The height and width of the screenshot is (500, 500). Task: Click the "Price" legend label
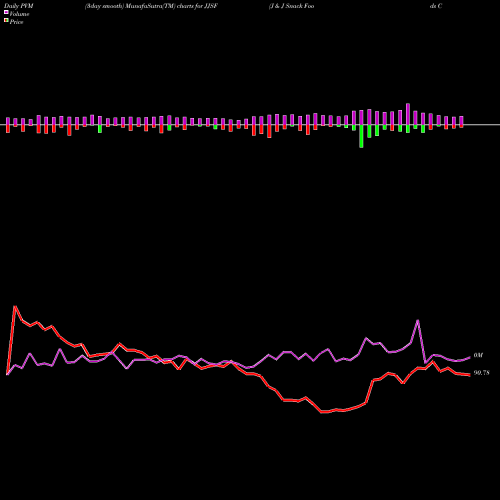point(16,22)
